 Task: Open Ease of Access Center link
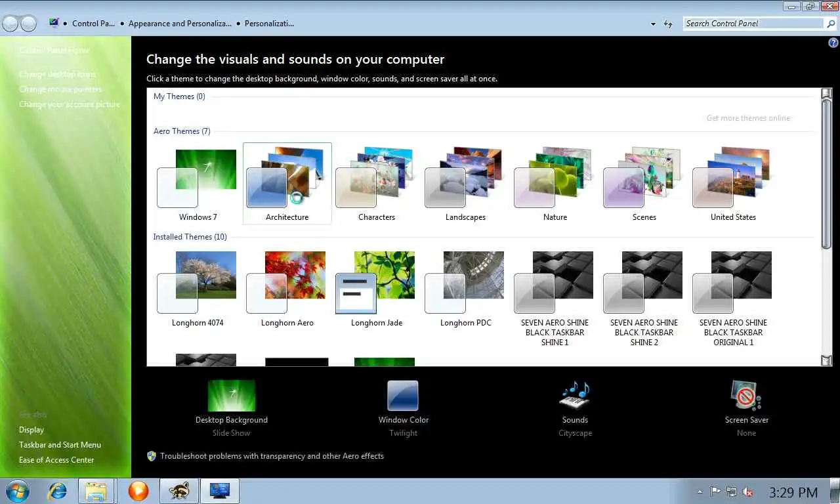(x=56, y=460)
